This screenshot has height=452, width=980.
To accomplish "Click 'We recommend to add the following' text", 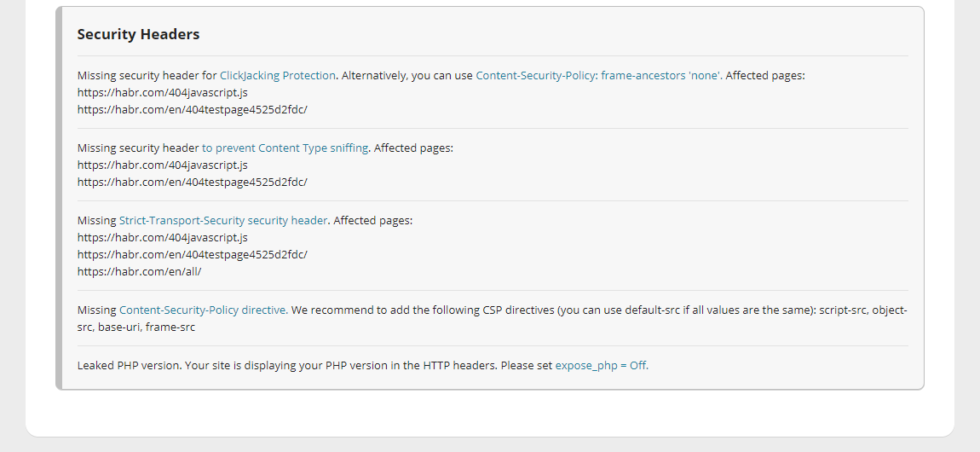I will pyautogui.click(x=383, y=310).
